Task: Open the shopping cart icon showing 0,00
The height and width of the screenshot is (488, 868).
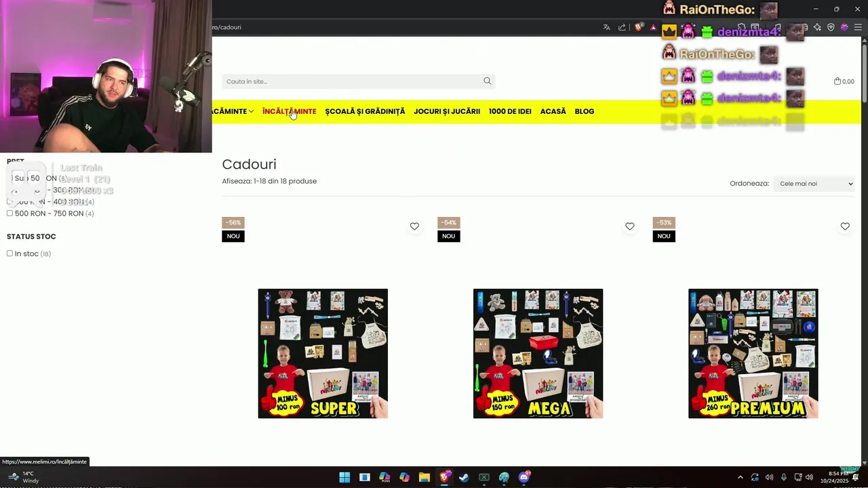Action: [x=844, y=81]
